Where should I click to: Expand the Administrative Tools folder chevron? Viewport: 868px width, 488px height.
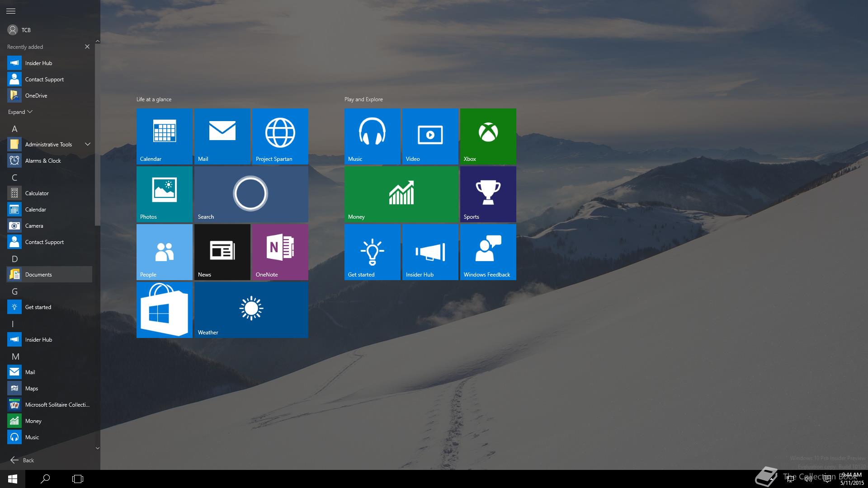pos(88,144)
